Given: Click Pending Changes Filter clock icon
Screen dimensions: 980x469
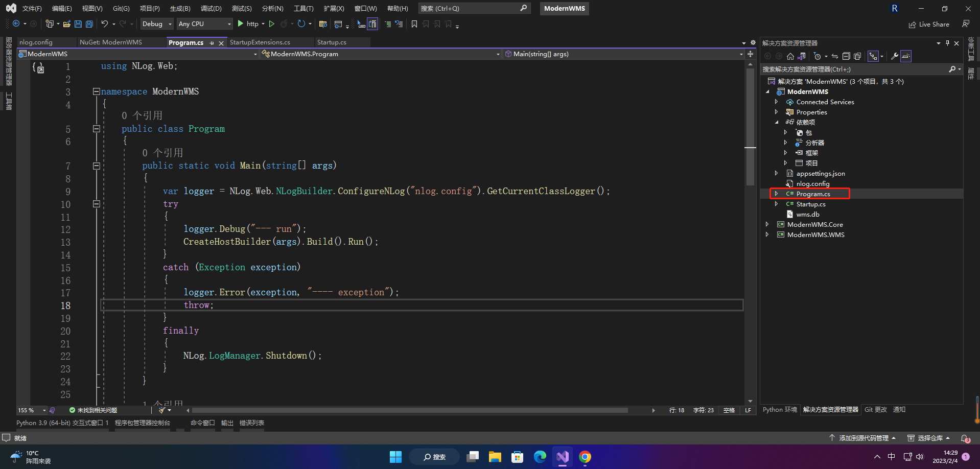Looking at the screenshot, I should click(x=818, y=56).
